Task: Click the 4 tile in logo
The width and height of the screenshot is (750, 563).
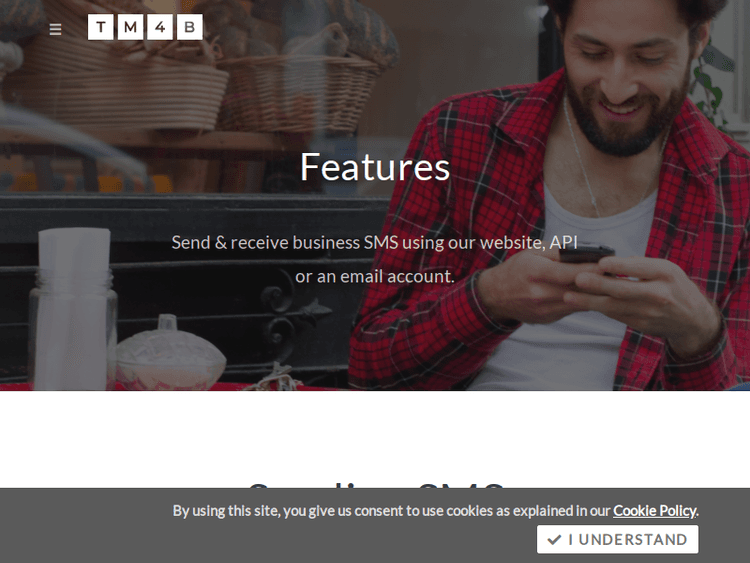Action: coord(160,27)
